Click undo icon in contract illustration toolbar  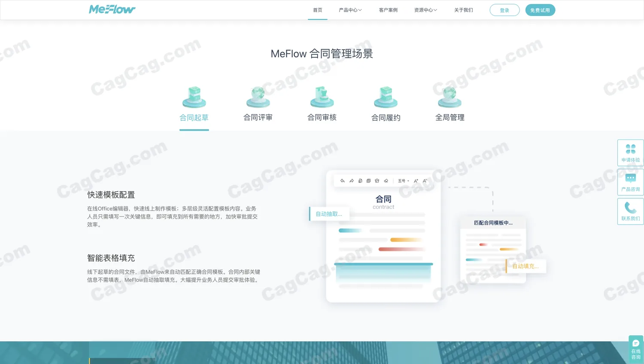(342, 181)
